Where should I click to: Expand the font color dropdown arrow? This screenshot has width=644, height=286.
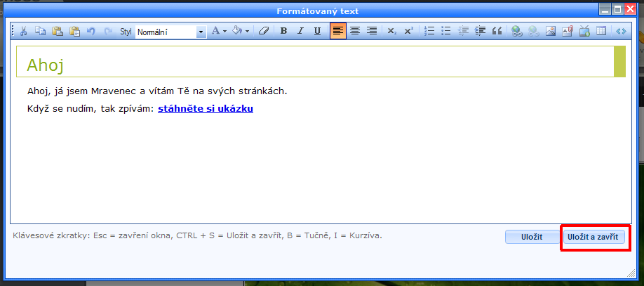224,32
